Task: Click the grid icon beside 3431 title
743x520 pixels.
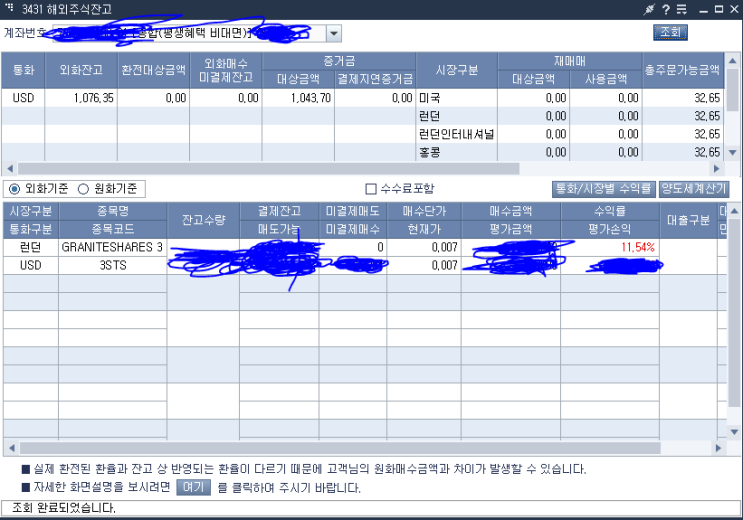Action: [9, 7]
